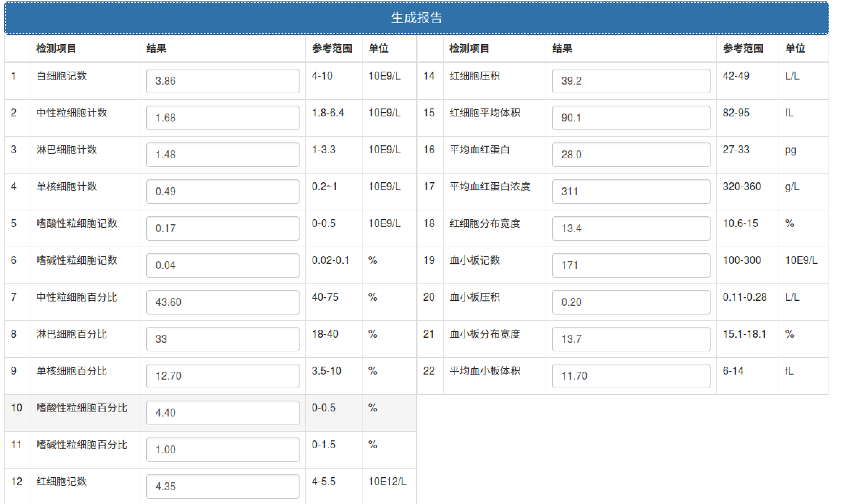Select the 嗜碱性粒细胞百分比 value field
This screenshot has width=843, height=504.
222,449
